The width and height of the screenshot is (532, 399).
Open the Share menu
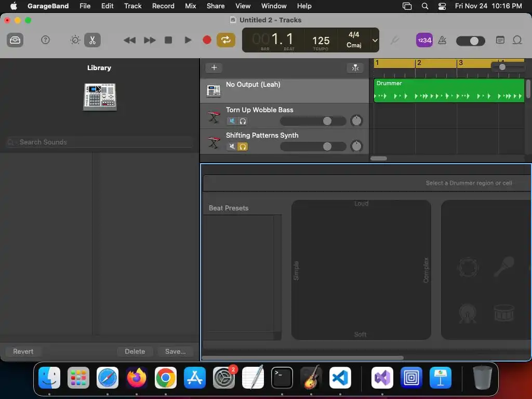coord(216,6)
